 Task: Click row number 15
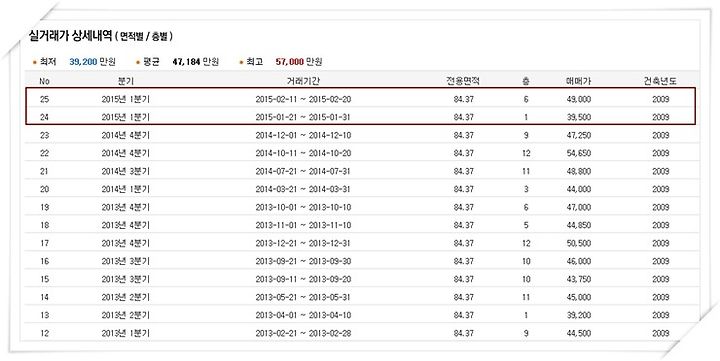click(45, 279)
